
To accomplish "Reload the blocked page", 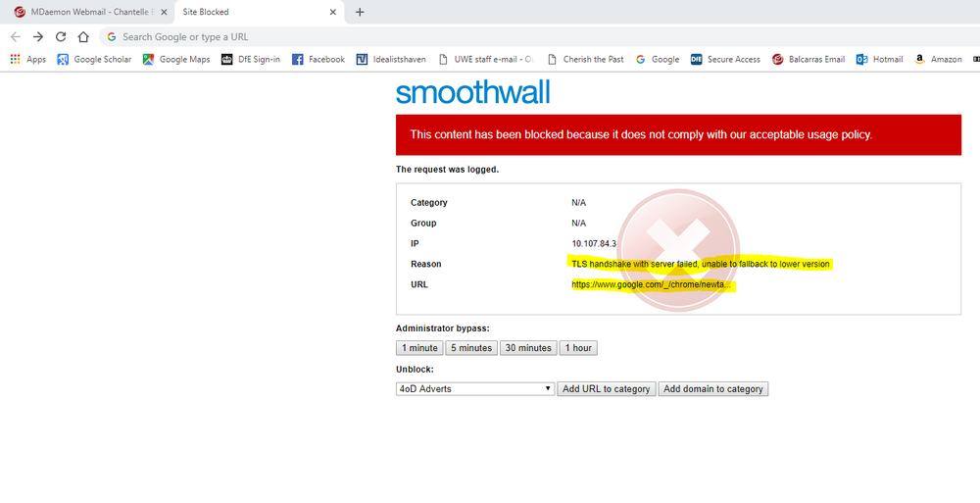I will coord(61,37).
